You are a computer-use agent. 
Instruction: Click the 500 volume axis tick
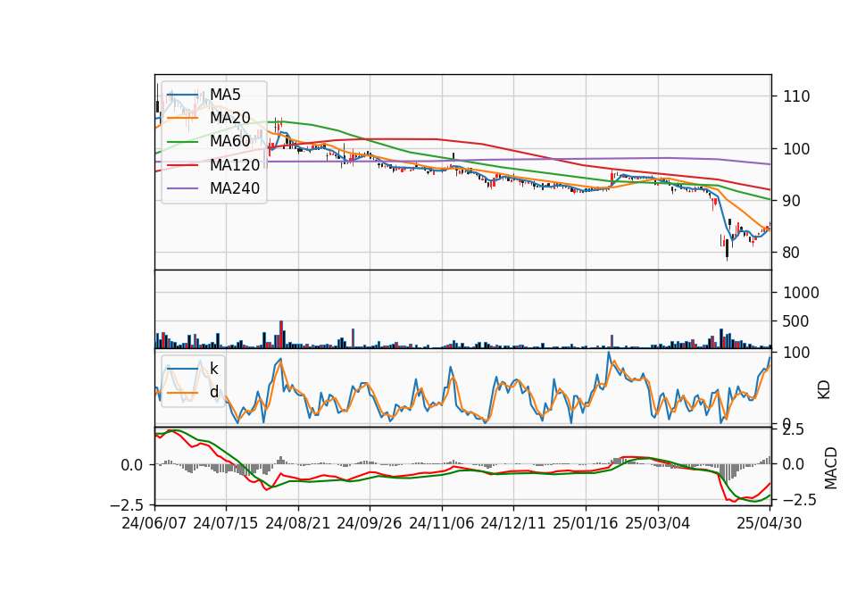pyautogui.click(x=795, y=321)
